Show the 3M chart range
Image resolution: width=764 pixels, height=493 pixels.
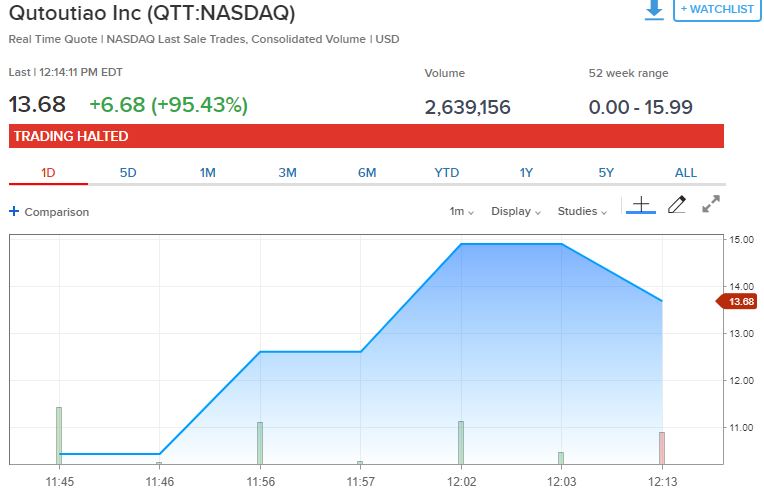coord(287,172)
